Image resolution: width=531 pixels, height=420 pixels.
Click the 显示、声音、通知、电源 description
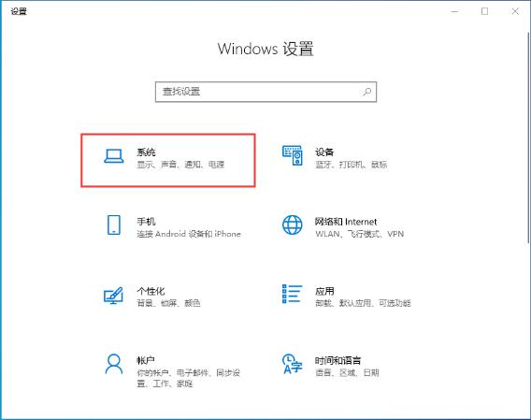(x=180, y=165)
